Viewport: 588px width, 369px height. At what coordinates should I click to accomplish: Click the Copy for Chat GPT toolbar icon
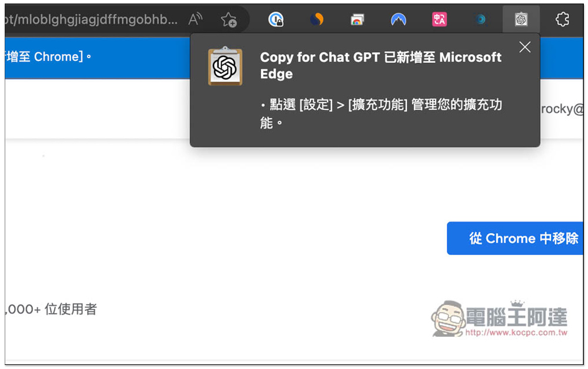[521, 19]
